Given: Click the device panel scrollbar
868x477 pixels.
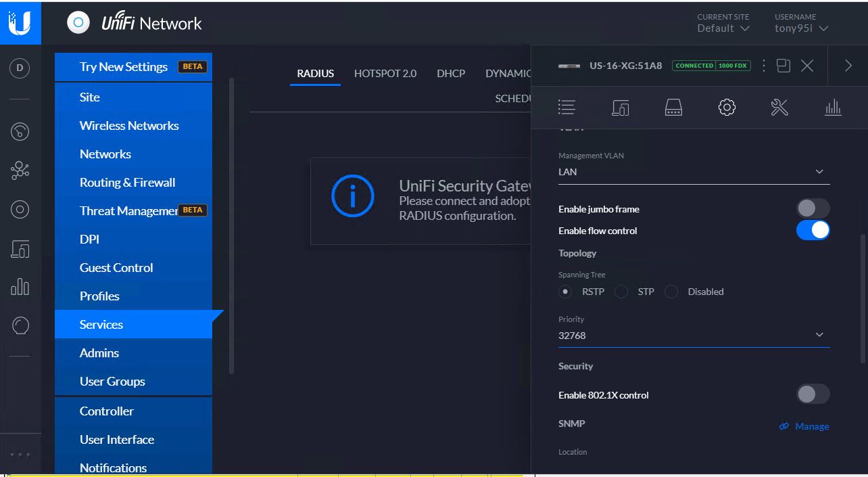Looking at the screenshot, I should [862, 298].
